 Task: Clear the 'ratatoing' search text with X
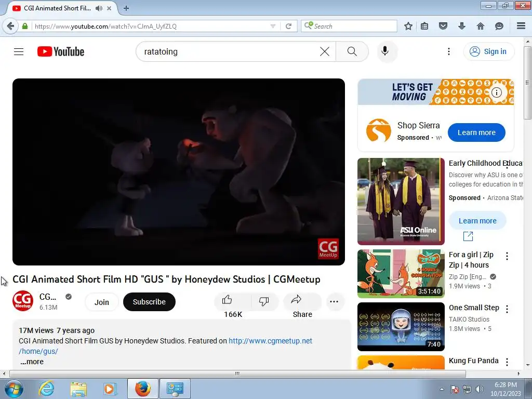pyautogui.click(x=325, y=51)
